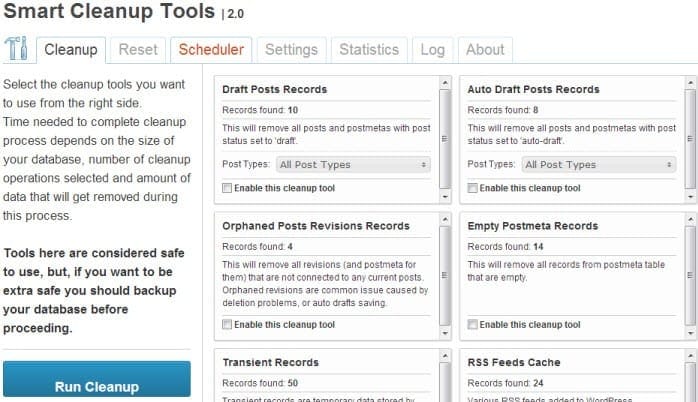Click 'Records found: 14' text

click(505, 247)
